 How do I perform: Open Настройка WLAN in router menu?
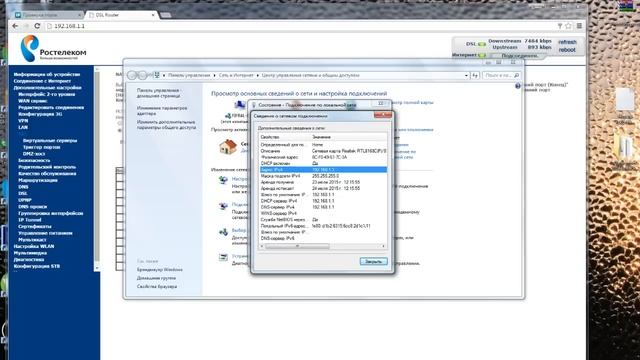click(34, 246)
